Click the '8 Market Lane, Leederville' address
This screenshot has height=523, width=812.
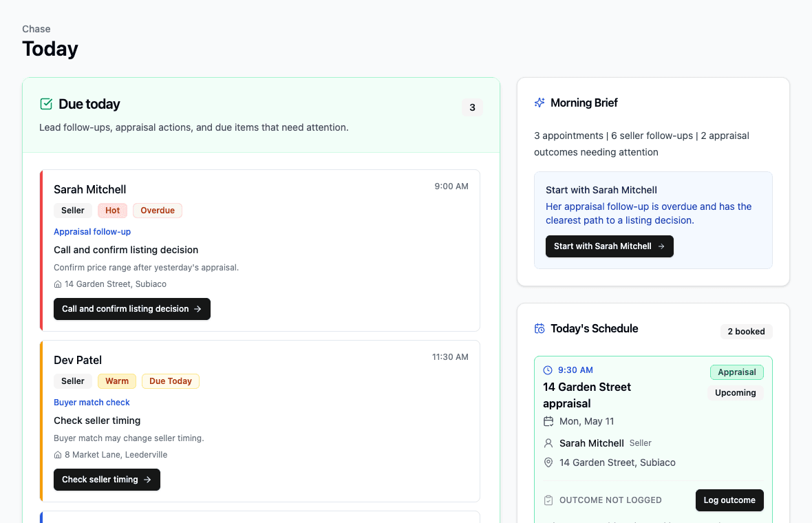pos(116,455)
